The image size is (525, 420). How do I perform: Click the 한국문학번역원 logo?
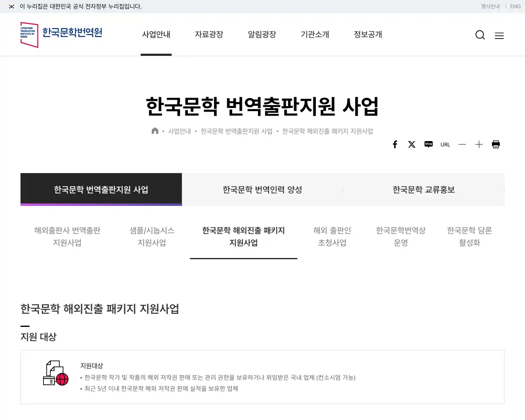point(61,35)
